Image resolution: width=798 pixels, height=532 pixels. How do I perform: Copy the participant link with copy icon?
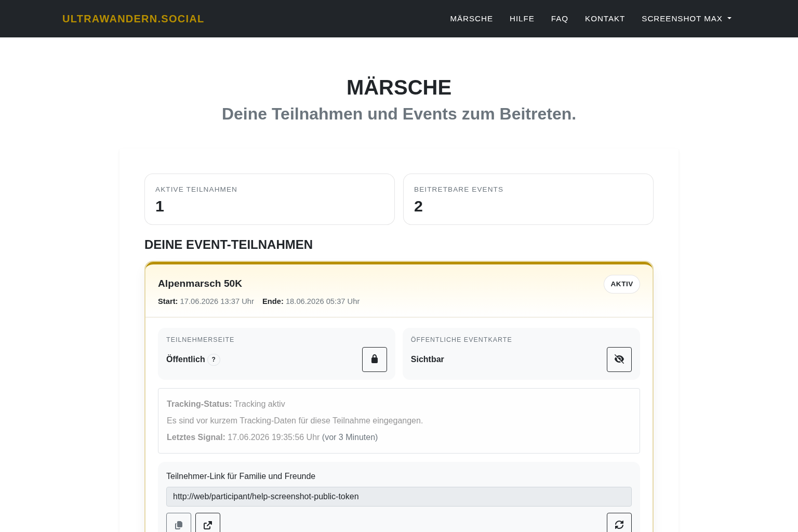point(179,524)
